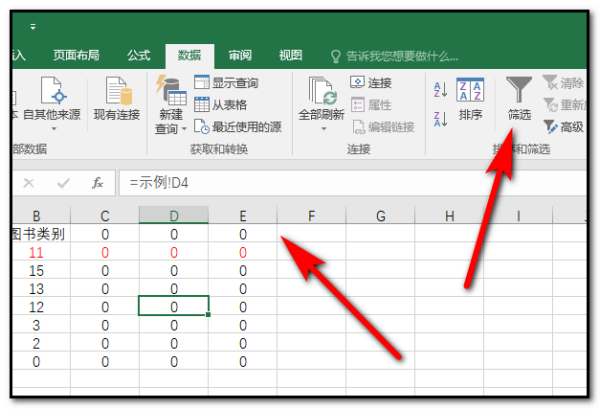Viewport: 600px width, 409px height.
Task: Click the red 0 in column E
Action: click(x=243, y=253)
